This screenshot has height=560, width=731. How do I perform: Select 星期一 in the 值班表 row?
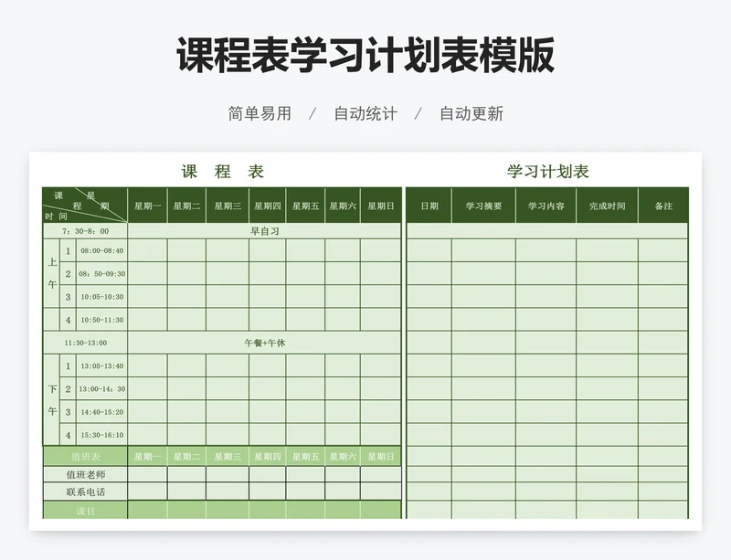click(x=148, y=457)
